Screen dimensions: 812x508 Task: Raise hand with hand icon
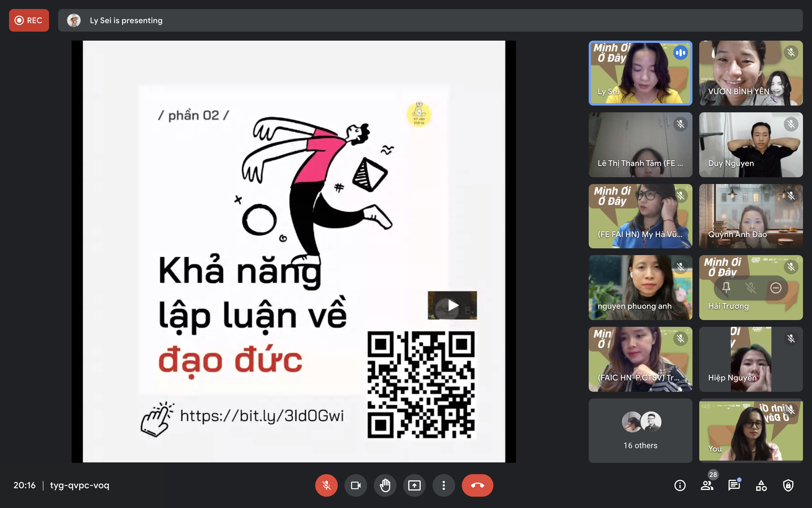pos(385,485)
